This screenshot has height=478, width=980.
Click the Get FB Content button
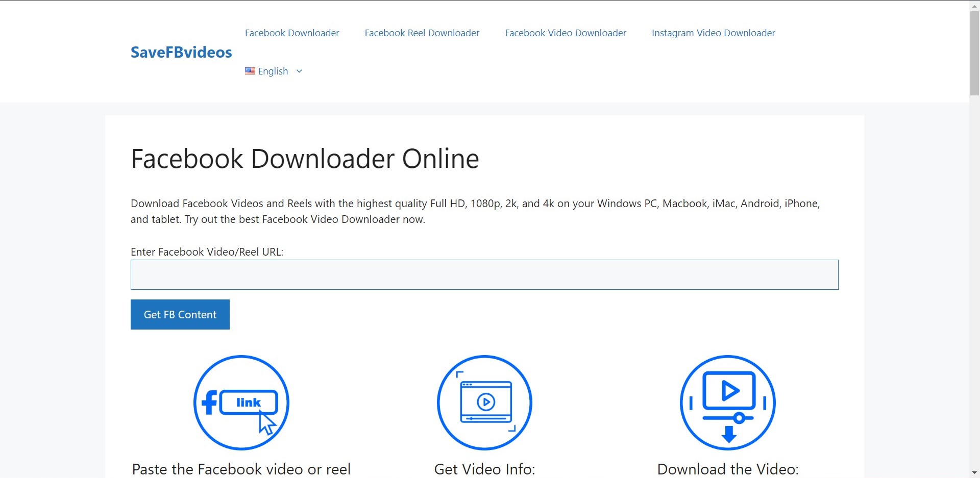[180, 314]
